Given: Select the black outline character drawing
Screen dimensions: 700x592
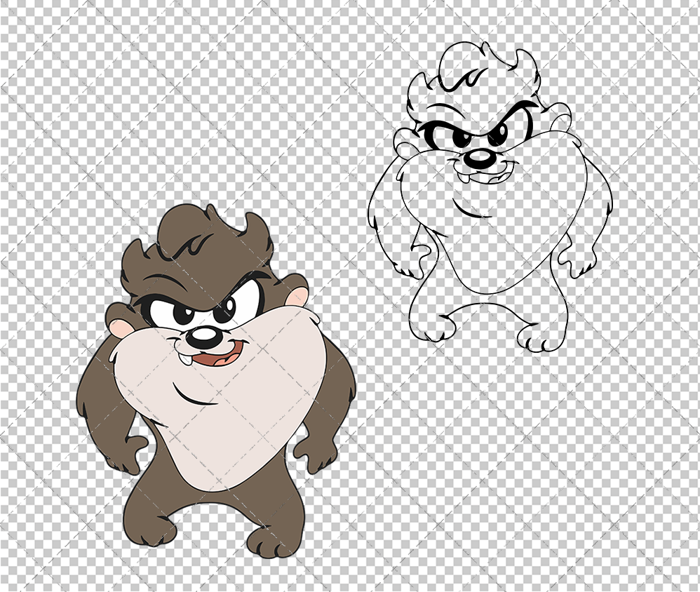Looking at the screenshot, I should (490, 196).
